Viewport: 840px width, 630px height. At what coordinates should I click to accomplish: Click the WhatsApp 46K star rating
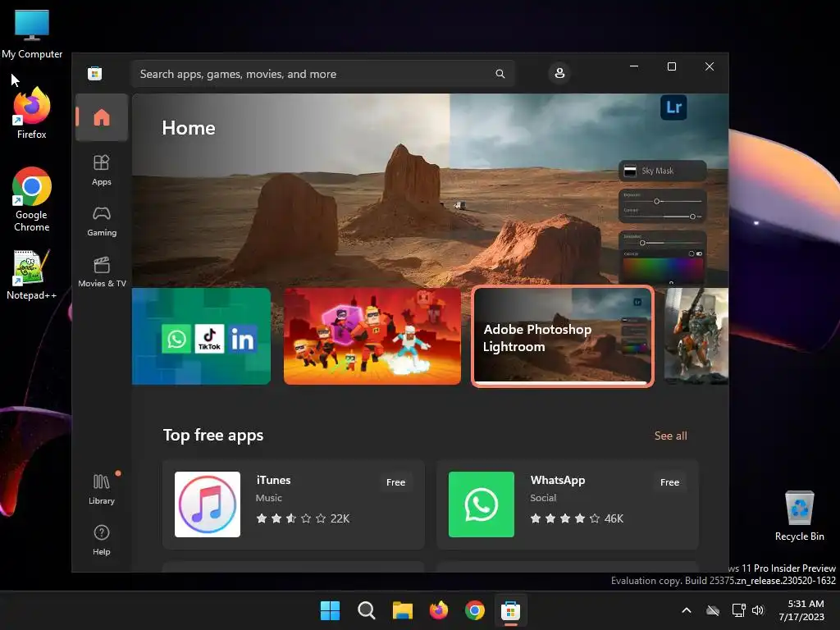click(x=577, y=518)
